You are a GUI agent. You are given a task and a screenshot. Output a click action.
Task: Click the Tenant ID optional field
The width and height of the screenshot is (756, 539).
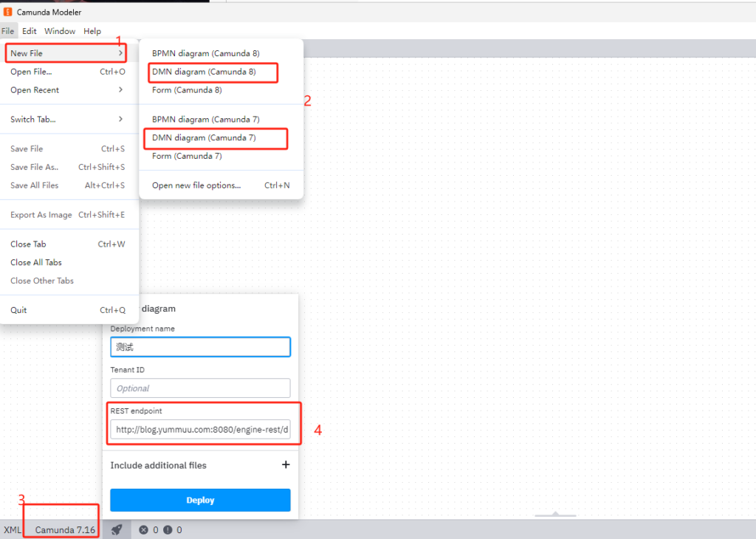point(200,388)
